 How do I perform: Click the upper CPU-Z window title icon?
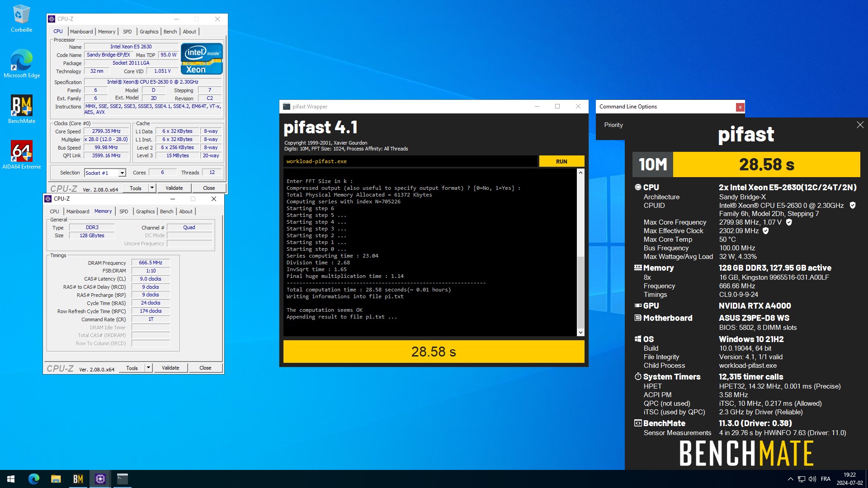point(52,19)
